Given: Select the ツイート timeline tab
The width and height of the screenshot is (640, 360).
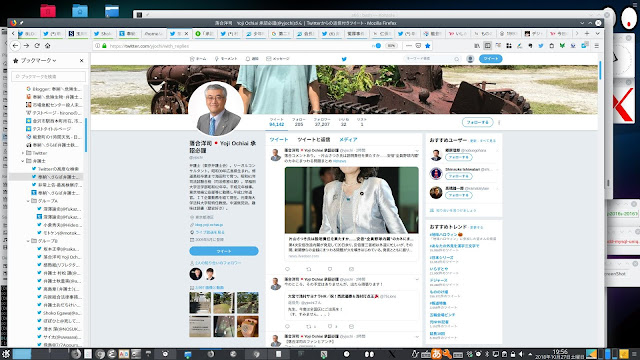Looking at the screenshot, I should pos(279,140).
